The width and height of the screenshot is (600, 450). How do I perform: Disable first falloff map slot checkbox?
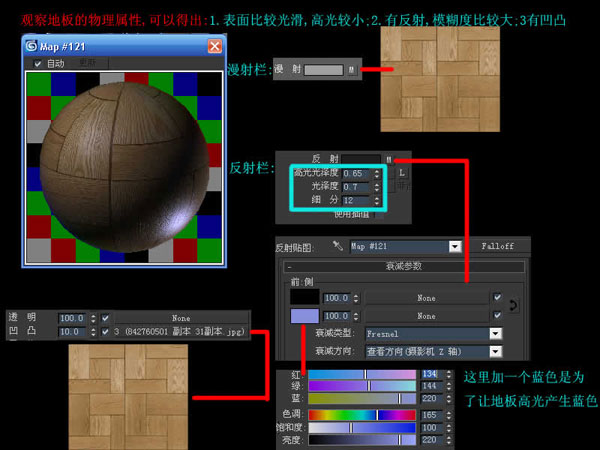point(497,297)
